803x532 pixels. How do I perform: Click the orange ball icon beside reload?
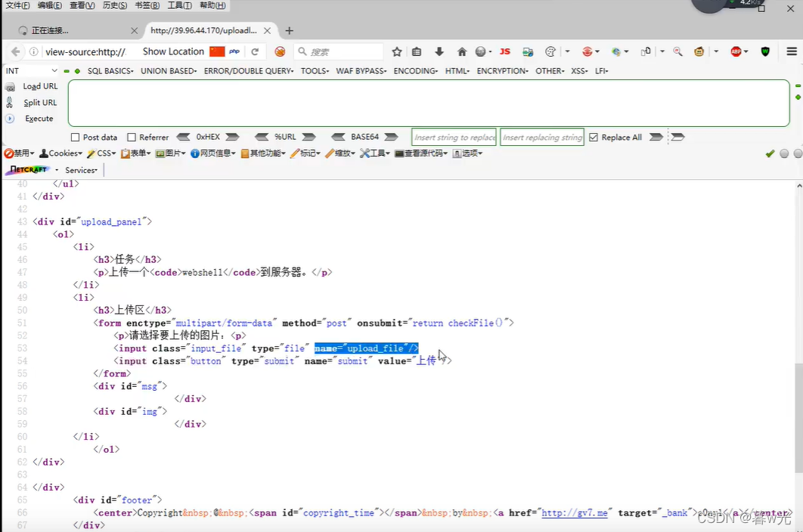click(280, 51)
